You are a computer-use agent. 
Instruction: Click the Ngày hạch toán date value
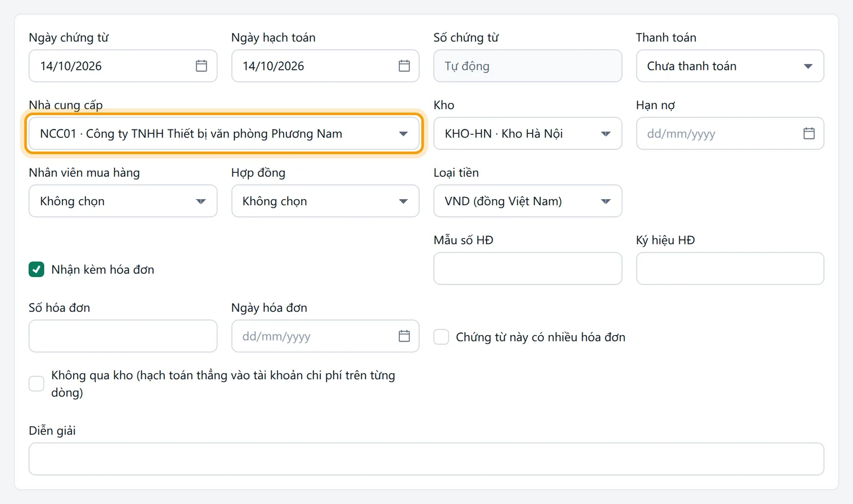pyautogui.click(x=273, y=66)
